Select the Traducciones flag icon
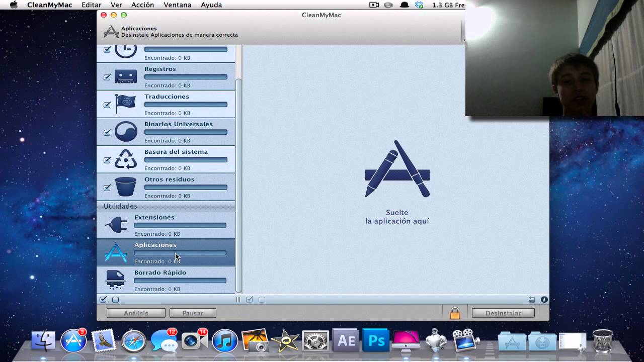This screenshot has width=644, height=362. (x=125, y=104)
